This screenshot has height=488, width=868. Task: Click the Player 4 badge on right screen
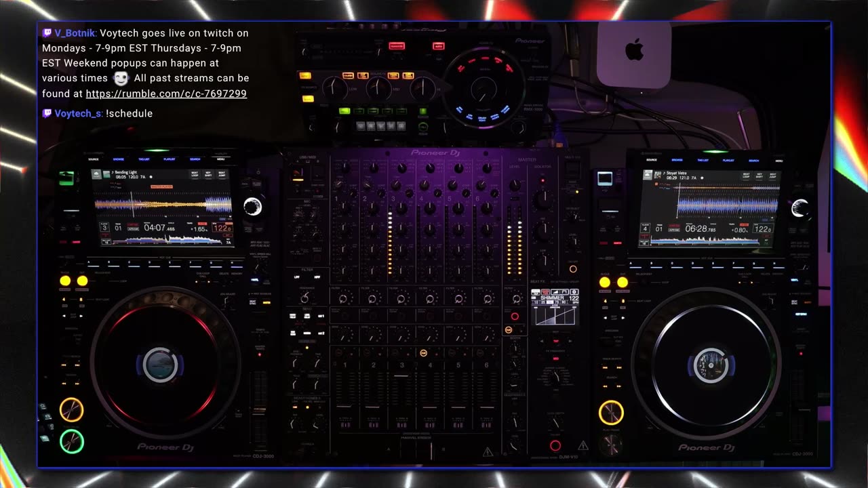click(646, 228)
